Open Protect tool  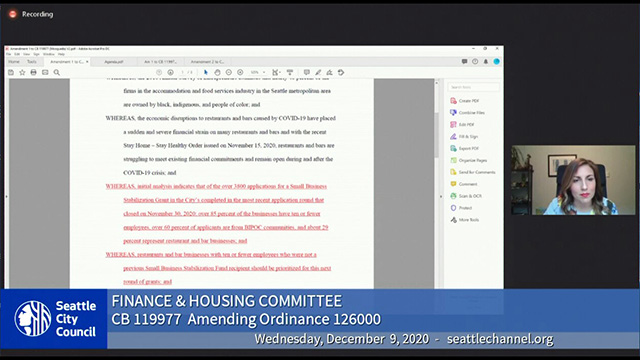[x=461, y=208]
